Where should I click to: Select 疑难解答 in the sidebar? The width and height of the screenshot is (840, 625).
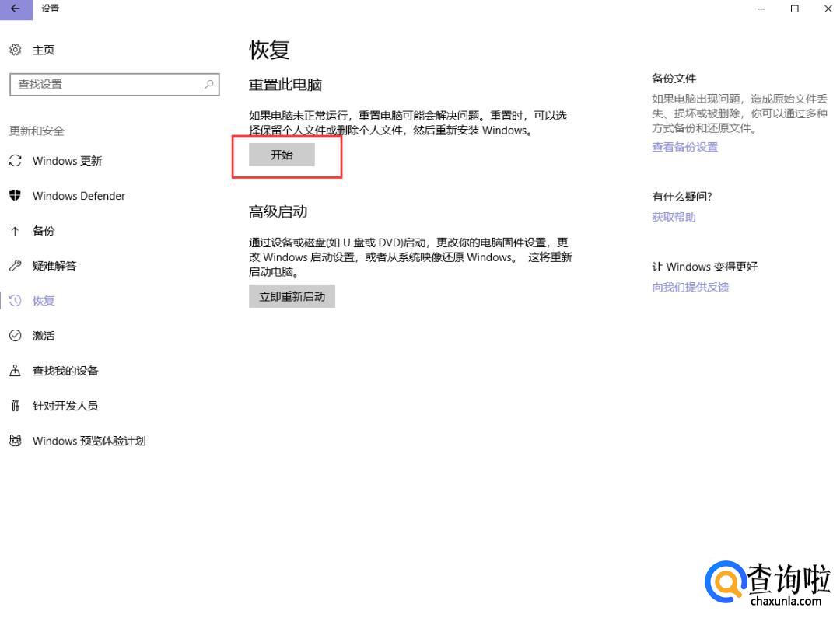pos(54,266)
